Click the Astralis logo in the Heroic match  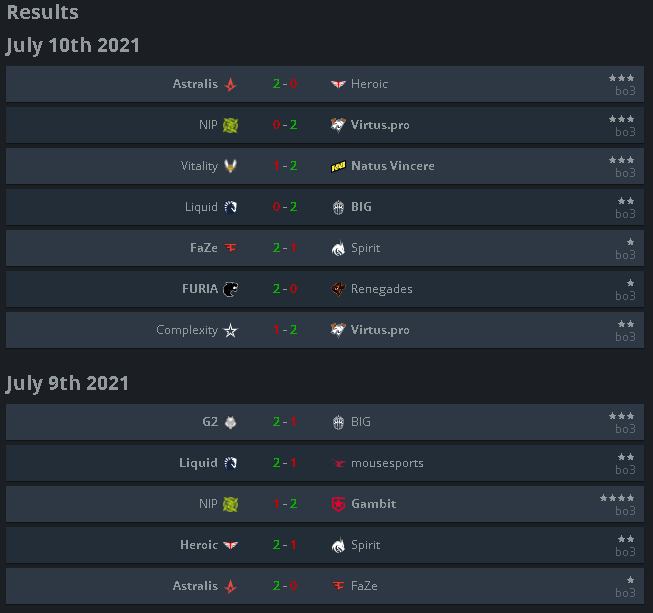[x=230, y=85]
